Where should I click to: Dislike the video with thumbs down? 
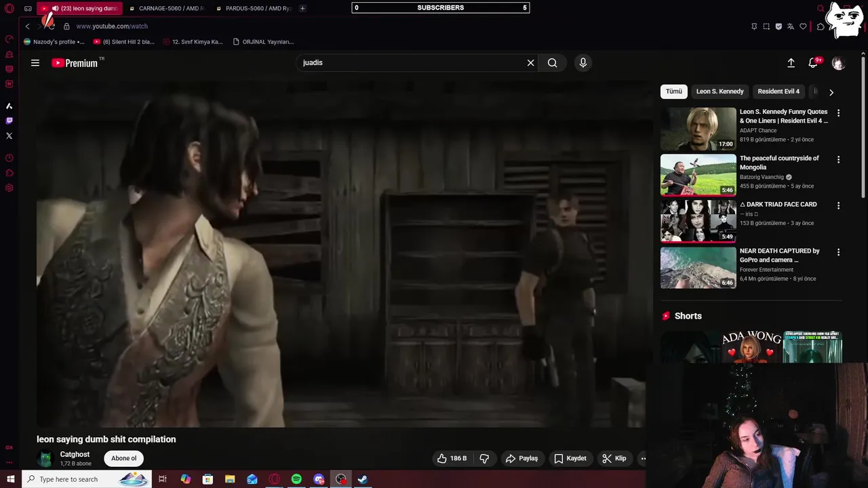[484, 458]
